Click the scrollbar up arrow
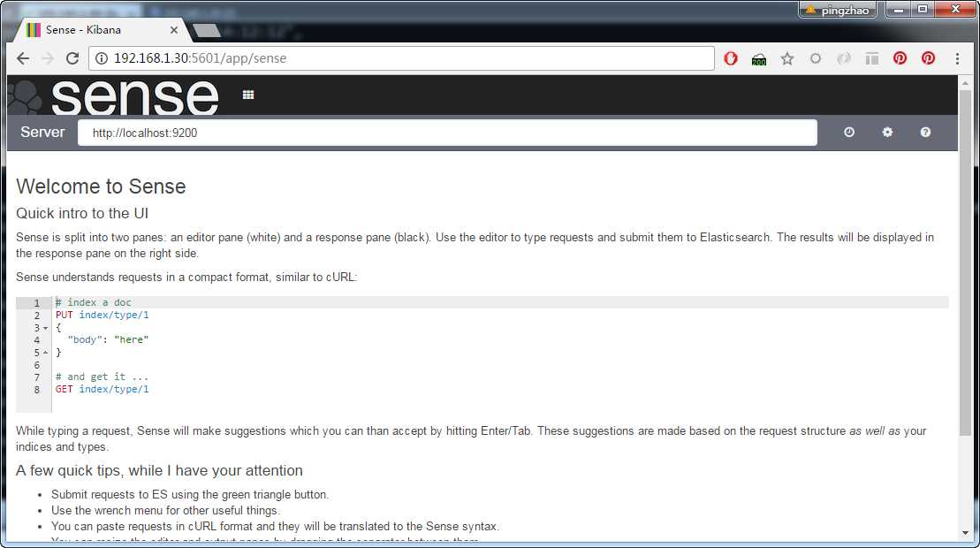Screen dimensions: 980x548 [965, 82]
